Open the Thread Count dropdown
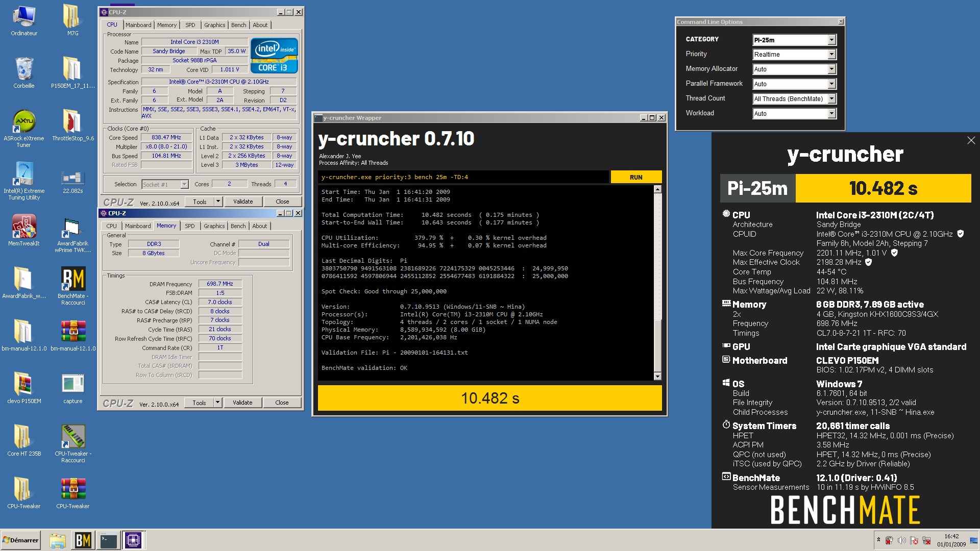This screenshot has width=980, height=551. tap(794, 99)
